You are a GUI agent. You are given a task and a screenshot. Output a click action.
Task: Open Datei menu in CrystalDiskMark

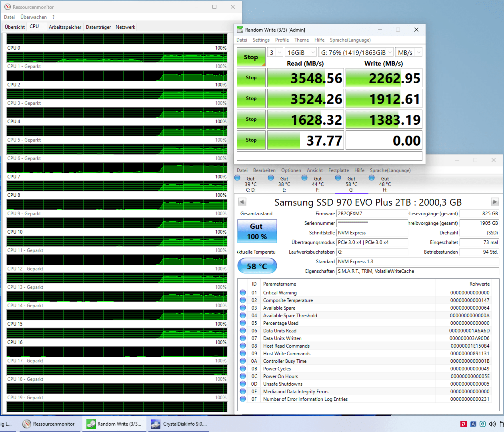point(242,40)
